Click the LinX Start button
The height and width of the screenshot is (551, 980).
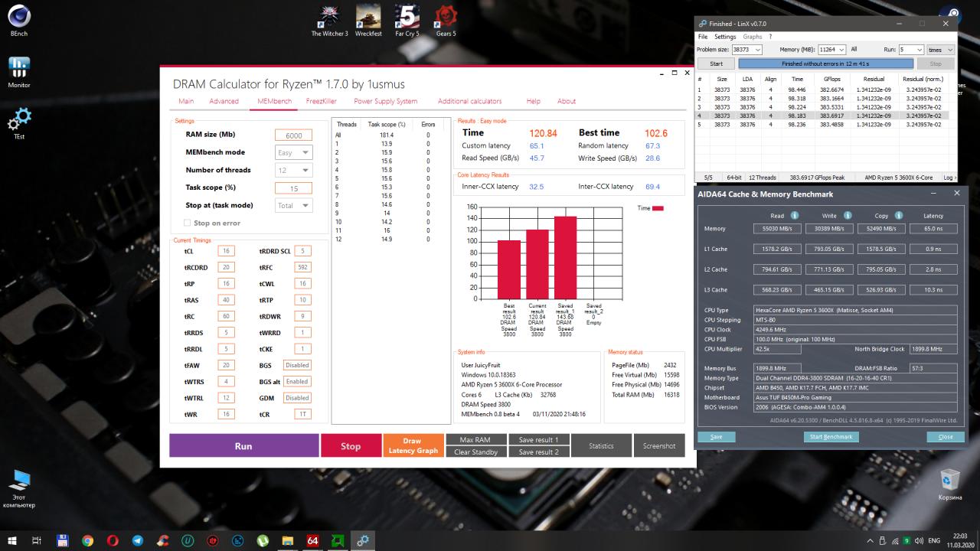717,64
